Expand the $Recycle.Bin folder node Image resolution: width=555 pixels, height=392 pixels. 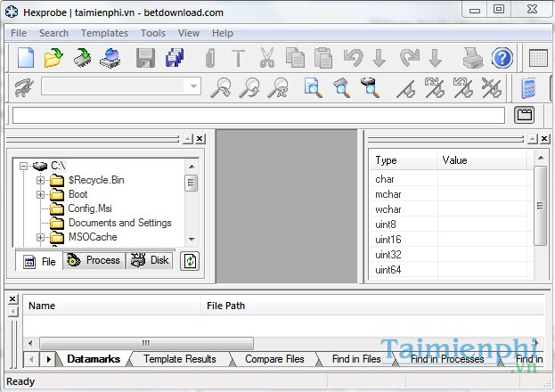pos(40,180)
